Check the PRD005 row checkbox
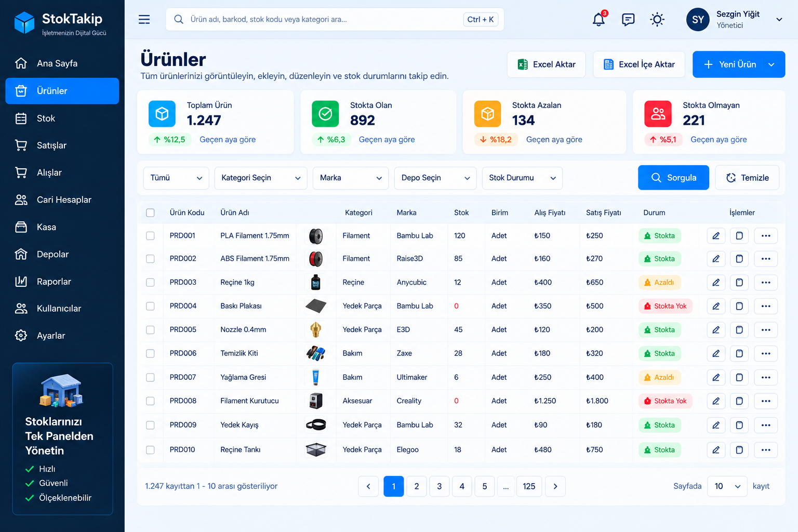Image resolution: width=798 pixels, height=532 pixels. [150, 330]
